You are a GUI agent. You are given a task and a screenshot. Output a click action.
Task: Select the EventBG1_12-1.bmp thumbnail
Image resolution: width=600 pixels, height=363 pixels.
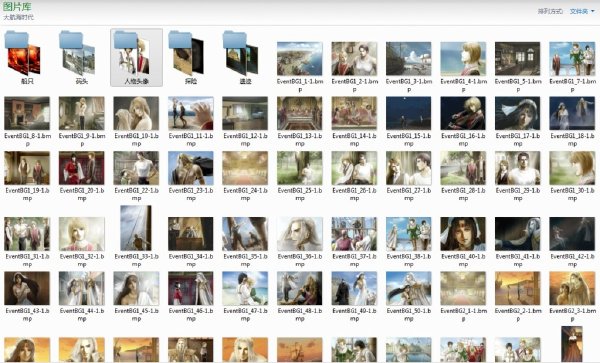point(245,113)
